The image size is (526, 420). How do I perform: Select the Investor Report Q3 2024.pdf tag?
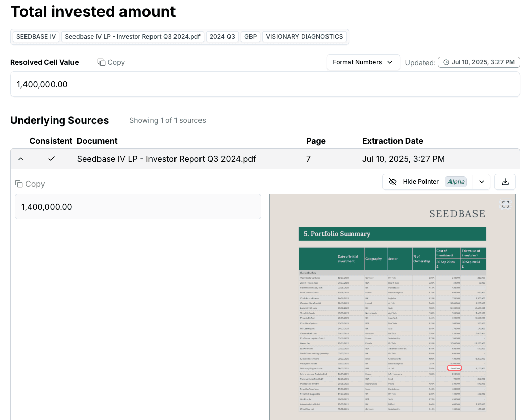pyautogui.click(x=133, y=37)
